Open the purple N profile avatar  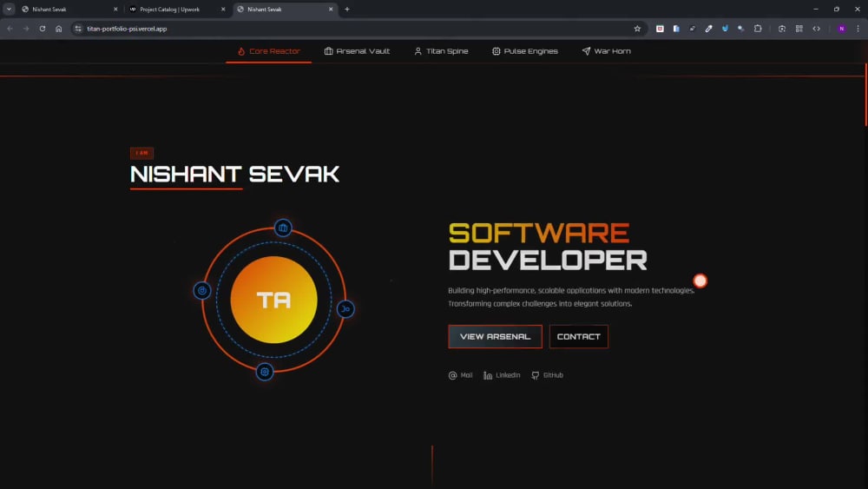pyautogui.click(x=841, y=29)
